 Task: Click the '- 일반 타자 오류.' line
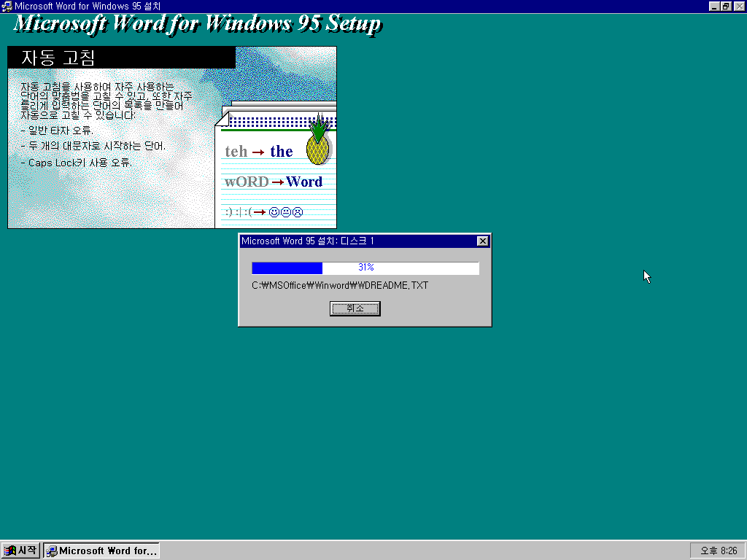(x=57, y=131)
